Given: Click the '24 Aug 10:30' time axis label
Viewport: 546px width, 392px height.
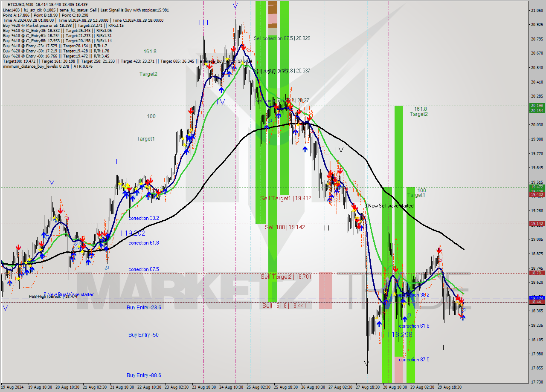Looking at the screenshot, I should point(231,387).
